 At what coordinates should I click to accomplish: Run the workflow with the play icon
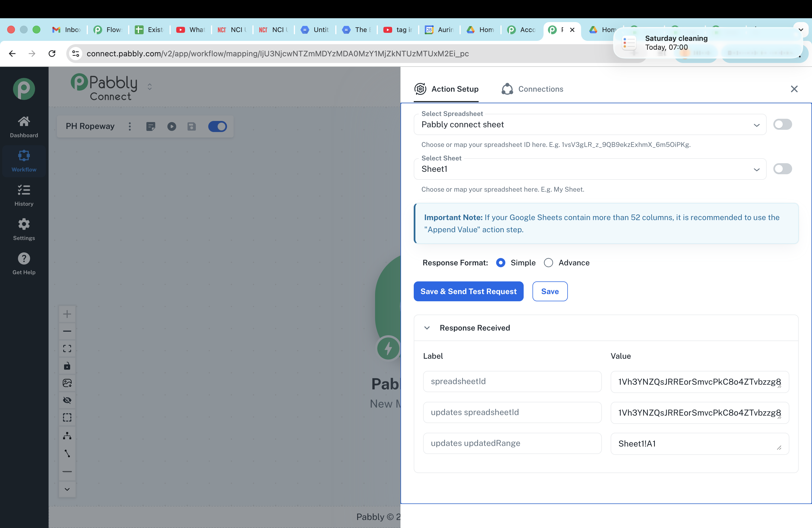[172, 126]
